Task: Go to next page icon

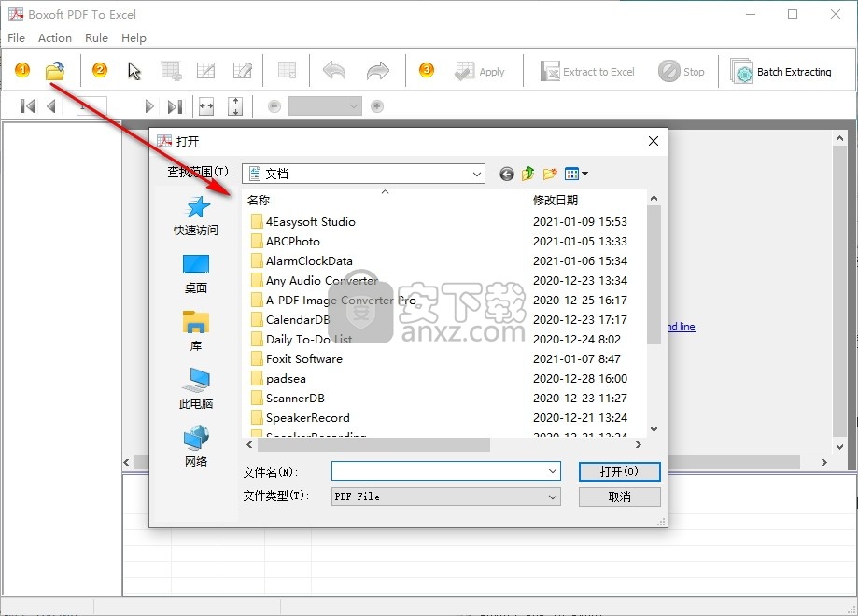Action: tap(148, 106)
